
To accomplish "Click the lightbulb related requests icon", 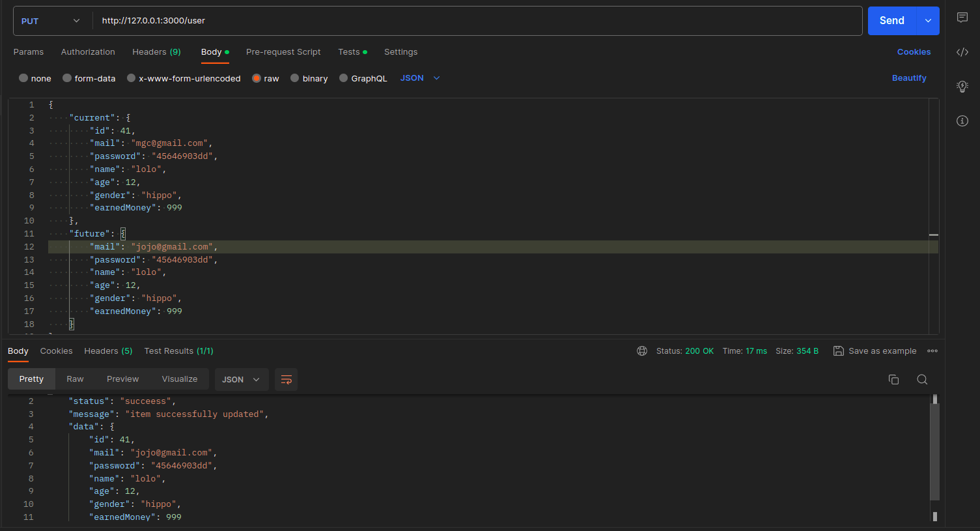I will (x=962, y=87).
